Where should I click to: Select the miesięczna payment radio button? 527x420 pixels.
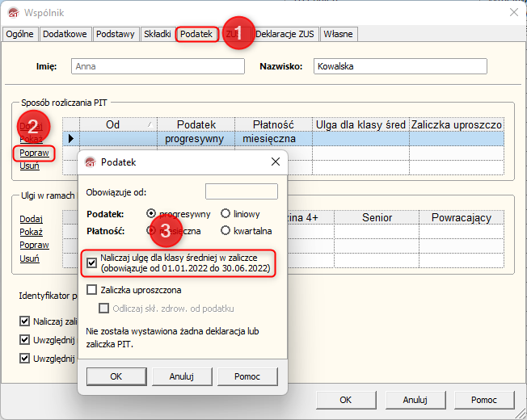[x=151, y=230]
